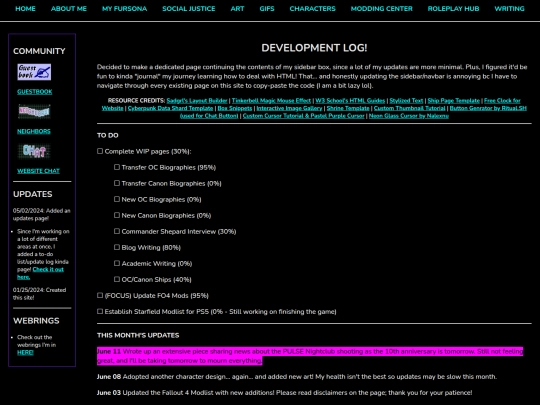This screenshot has width=540, height=405.
Task: Follow the GUESTBOOK sidebar link
Action: (x=35, y=92)
